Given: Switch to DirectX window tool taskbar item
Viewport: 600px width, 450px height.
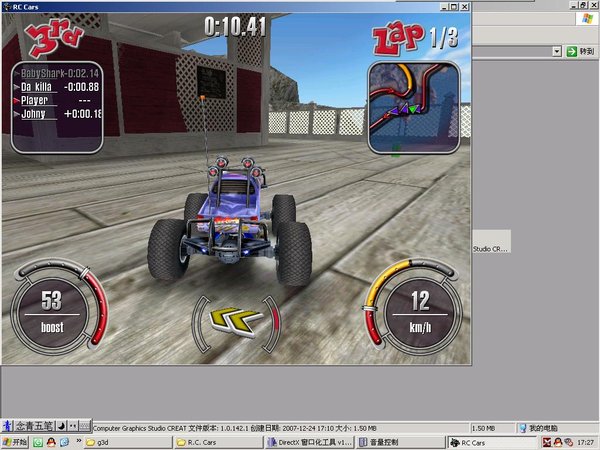Looking at the screenshot, I should click(309, 442).
